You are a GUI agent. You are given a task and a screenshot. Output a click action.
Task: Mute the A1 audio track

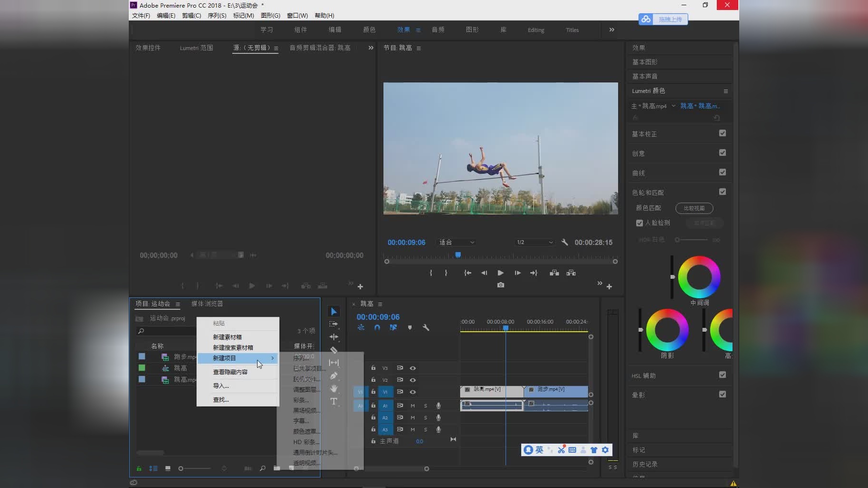413,406
